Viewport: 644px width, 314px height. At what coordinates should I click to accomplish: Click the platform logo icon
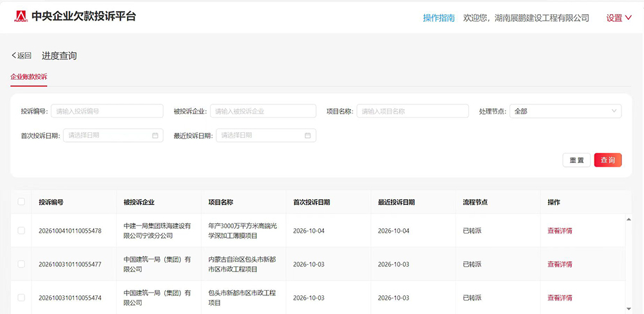21,16
